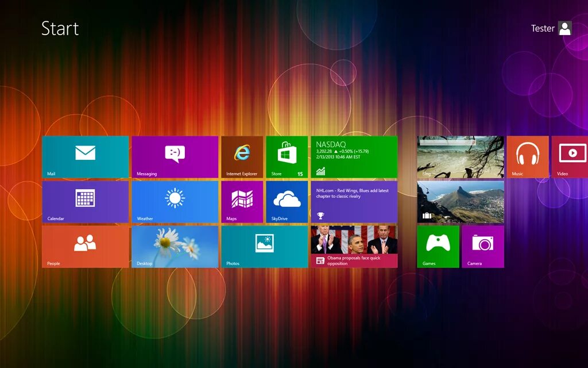Click the Start heading text
Image resolution: width=588 pixels, height=368 pixels.
pyautogui.click(x=60, y=29)
